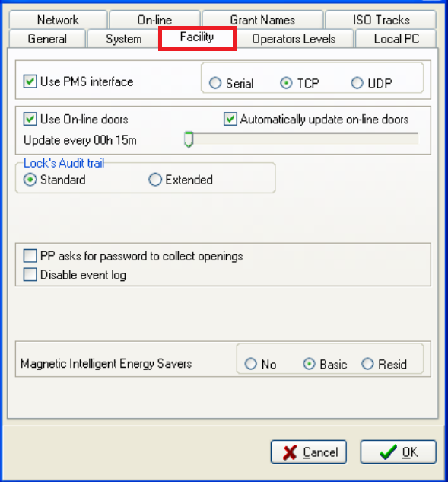Select the ISO Tracks tab
Image resolution: width=448 pixels, height=482 pixels.
[x=381, y=20]
